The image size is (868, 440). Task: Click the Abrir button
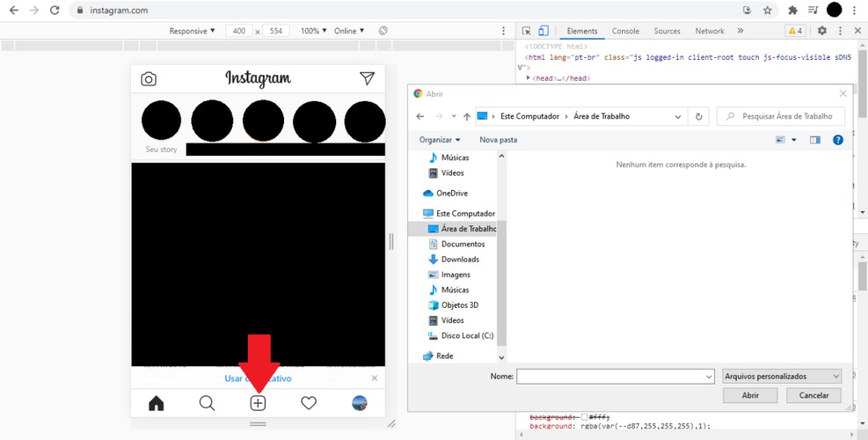pyautogui.click(x=750, y=395)
